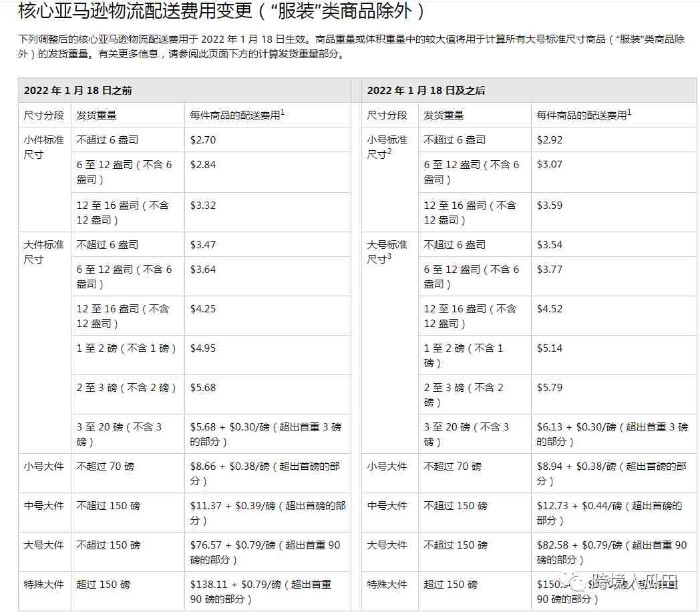
Task: Select 大号大件 in the after-January-18 table
Action: pos(387,545)
